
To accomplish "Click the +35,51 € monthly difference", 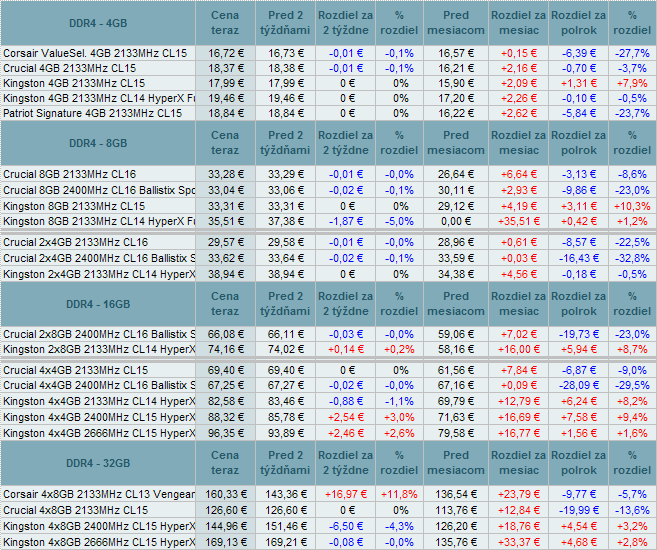I will (x=519, y=221).
